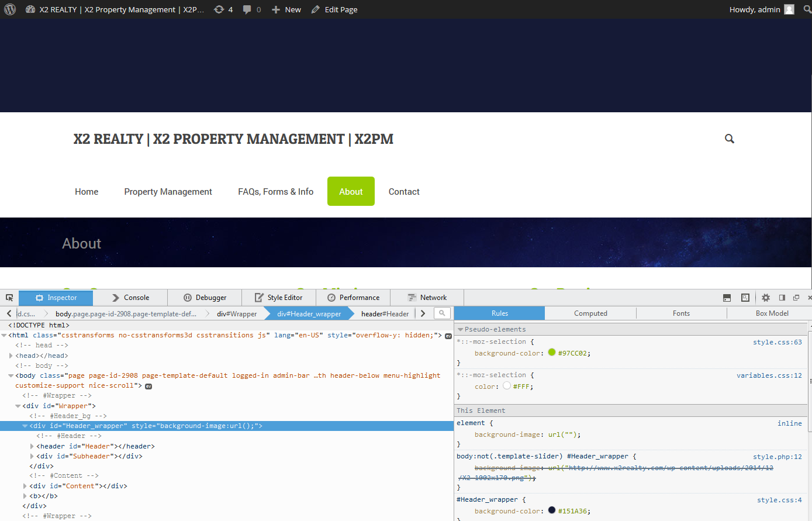Select the body breadcrumb in inspector

click(x=126, y=314)
